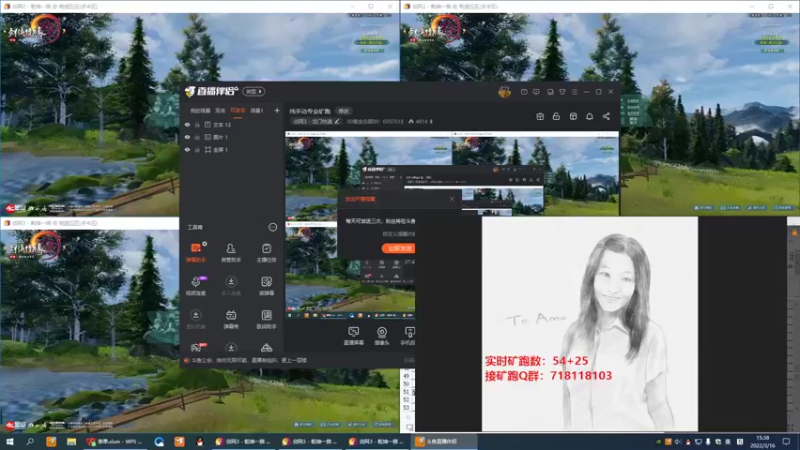The image size is (800, 450).
Task: Open the 多人连麦 multi-person co-stream tool
Action: (x=231, y=286)
